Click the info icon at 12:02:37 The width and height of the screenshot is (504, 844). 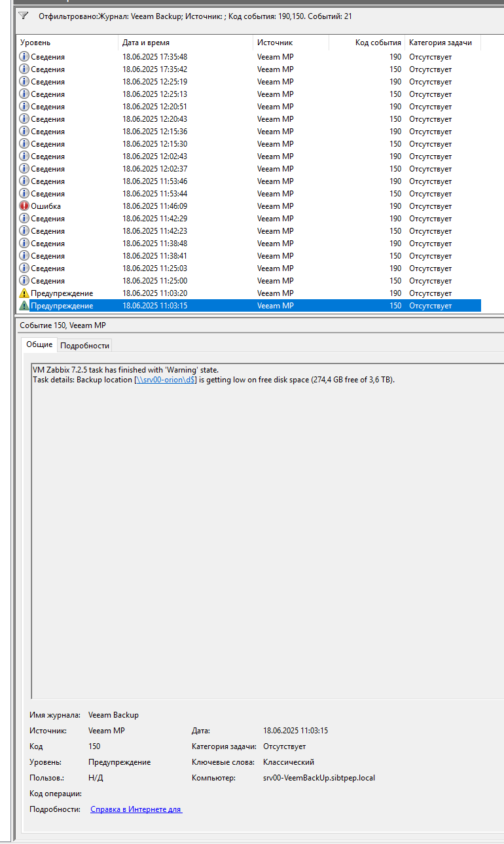24,169
